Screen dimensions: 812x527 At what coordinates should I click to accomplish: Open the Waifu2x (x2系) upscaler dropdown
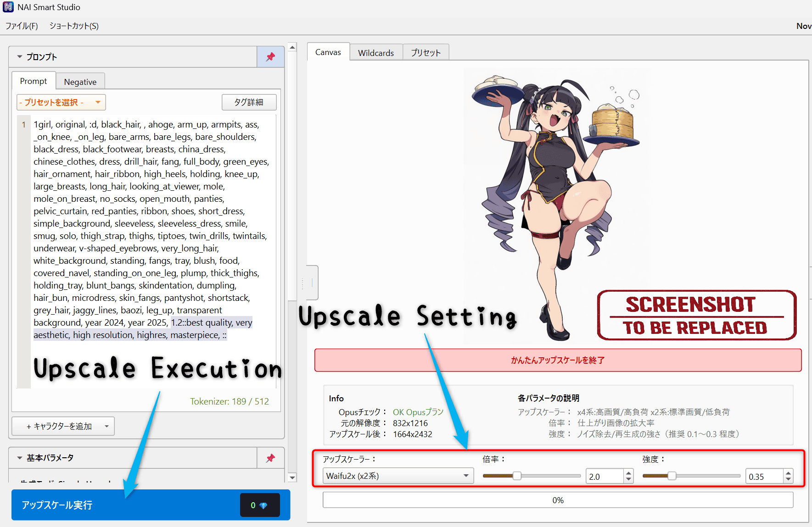[x=398, y=476]
